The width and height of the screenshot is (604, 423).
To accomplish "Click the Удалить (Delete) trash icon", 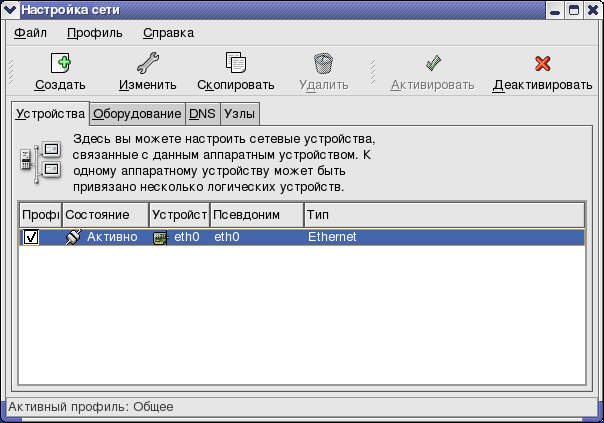I will pos(323,64).
